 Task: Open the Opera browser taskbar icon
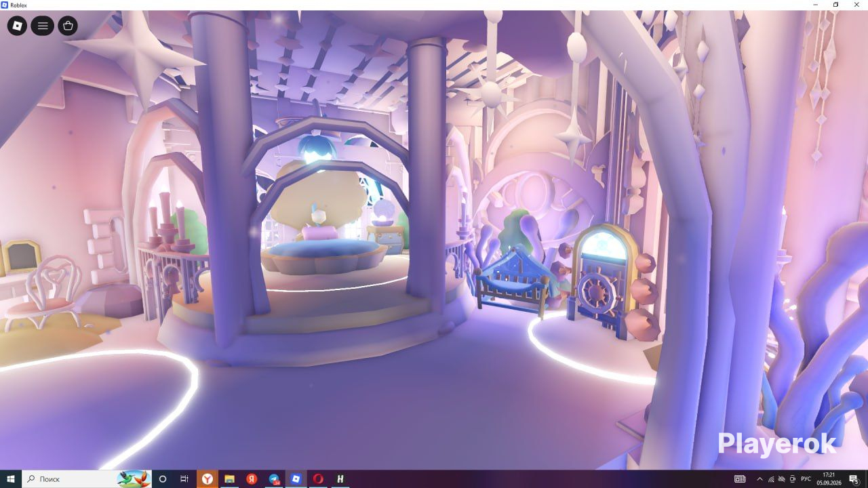click(318, 479)
